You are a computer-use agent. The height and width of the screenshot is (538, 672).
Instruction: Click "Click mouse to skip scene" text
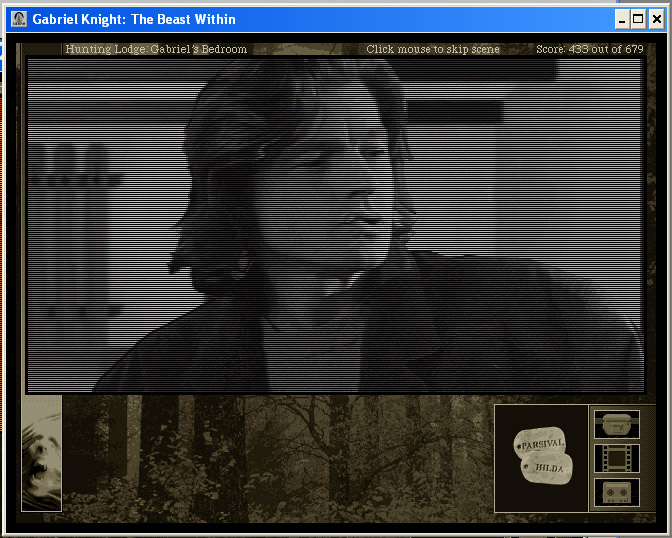(x=433, y=49)
